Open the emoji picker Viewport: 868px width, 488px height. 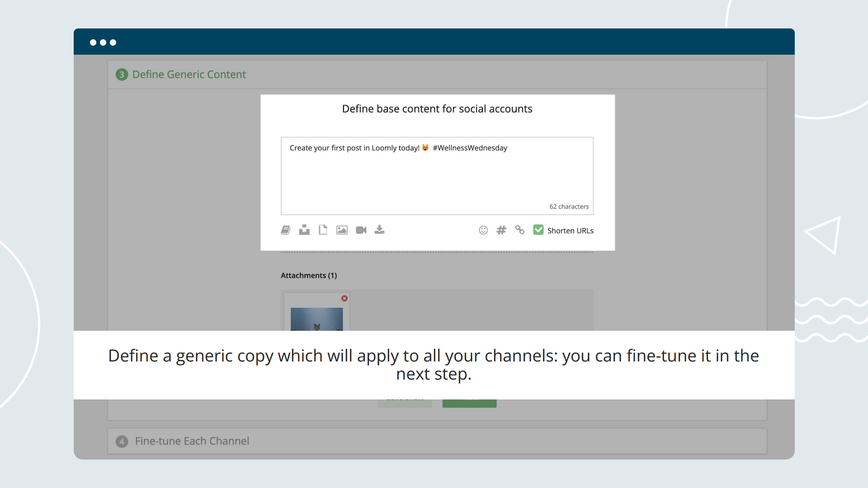[483, 230]
